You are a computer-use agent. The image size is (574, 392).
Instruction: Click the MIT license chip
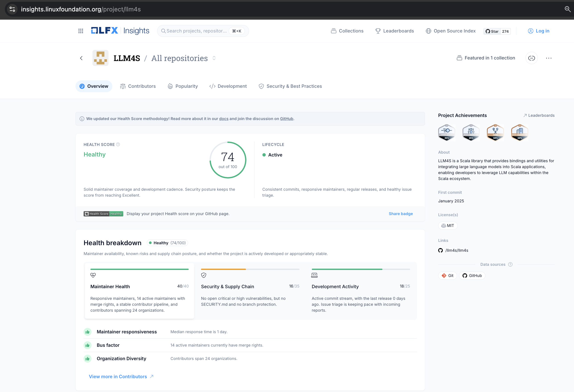[x=448, y=226]
